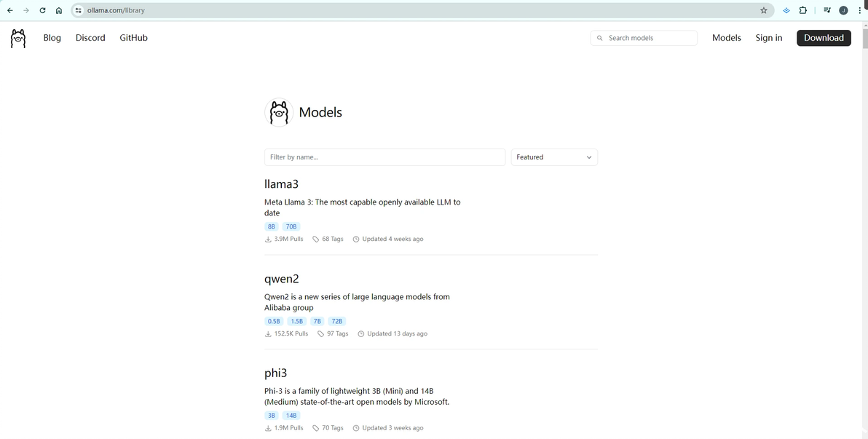Click the clock icon beside Updated 13 days ago
868x439 pixels.
point(361,334)
